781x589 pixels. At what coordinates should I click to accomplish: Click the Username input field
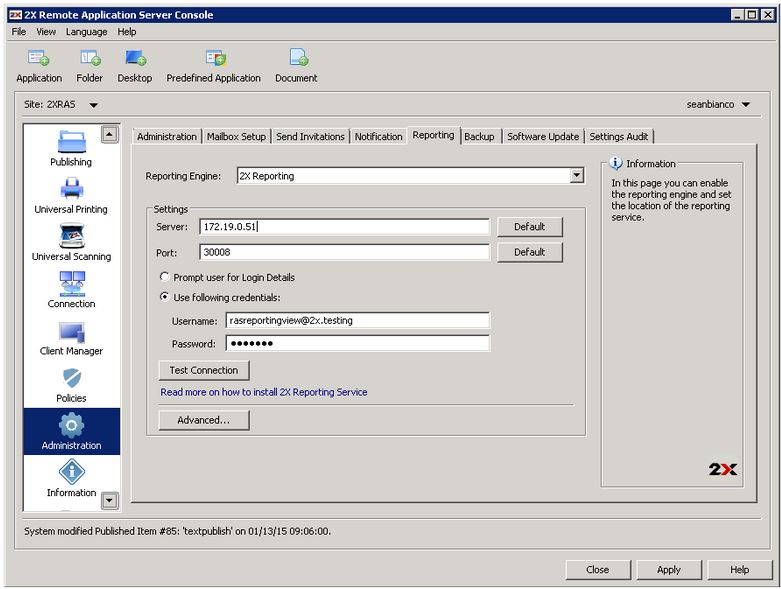358,321
